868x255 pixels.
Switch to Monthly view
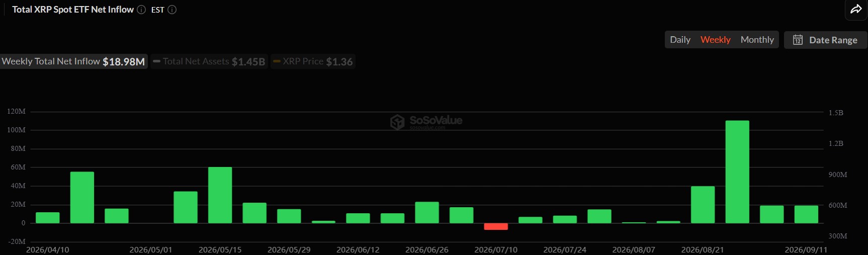click(757, 40)
